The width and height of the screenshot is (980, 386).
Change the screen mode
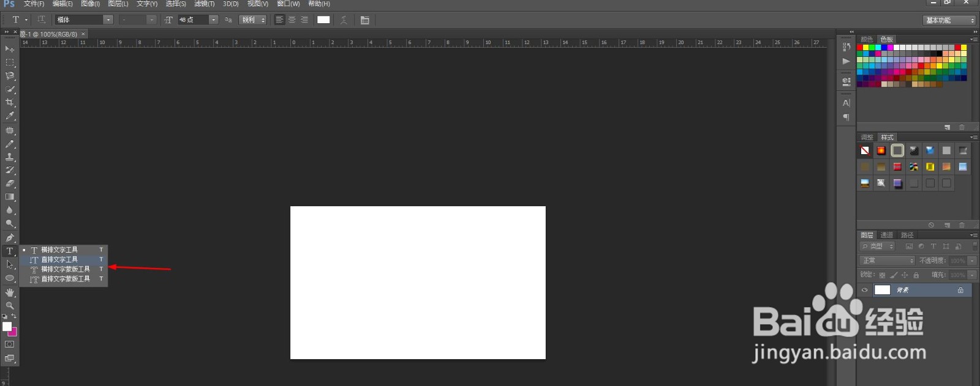click(x=9, y=358)
